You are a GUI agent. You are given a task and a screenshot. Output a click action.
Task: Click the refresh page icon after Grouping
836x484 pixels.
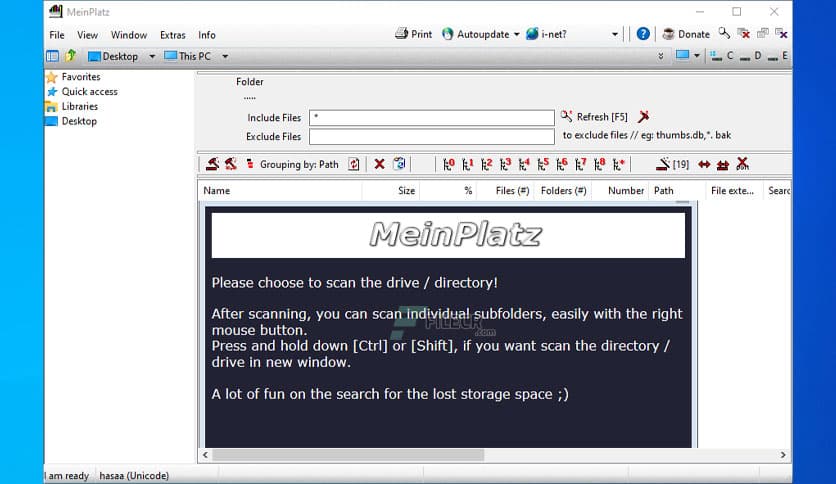(353, 164)
